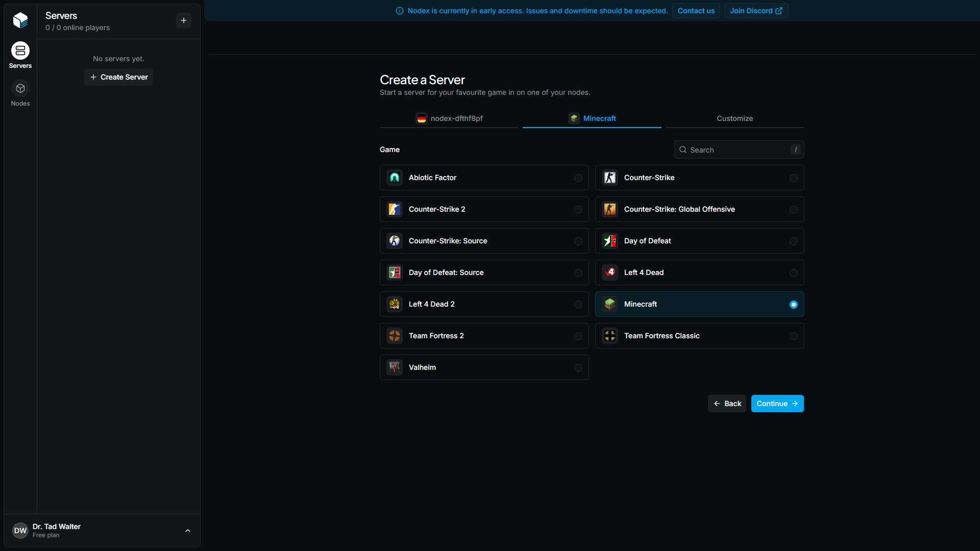Select the Team Fortress Classic radio button

click(x=794, y=336)
